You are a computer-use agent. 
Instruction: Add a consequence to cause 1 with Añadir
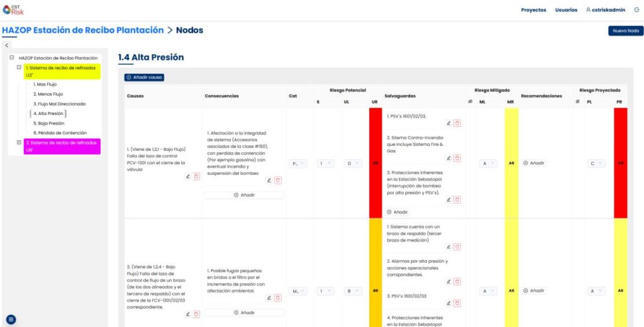244,195
